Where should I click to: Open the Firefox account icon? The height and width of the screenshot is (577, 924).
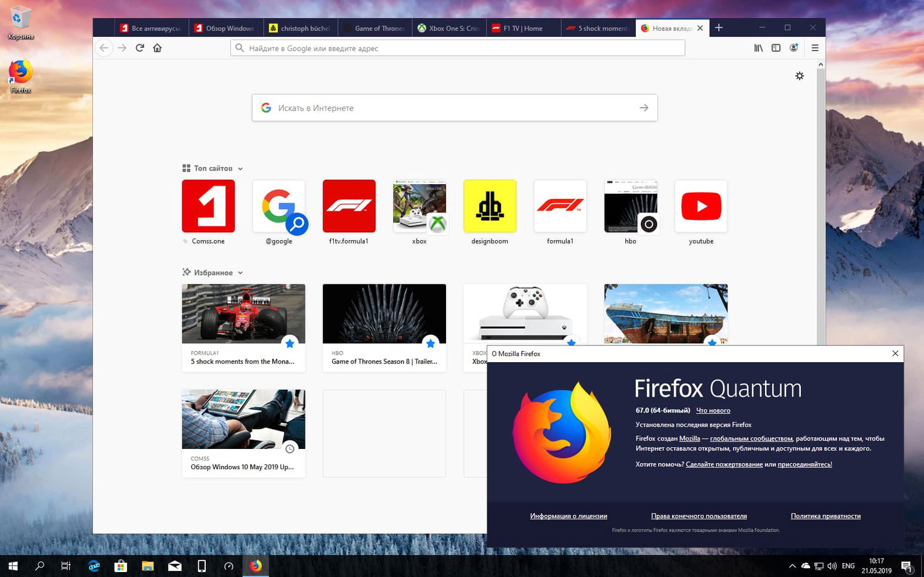[x=794, y=47]
